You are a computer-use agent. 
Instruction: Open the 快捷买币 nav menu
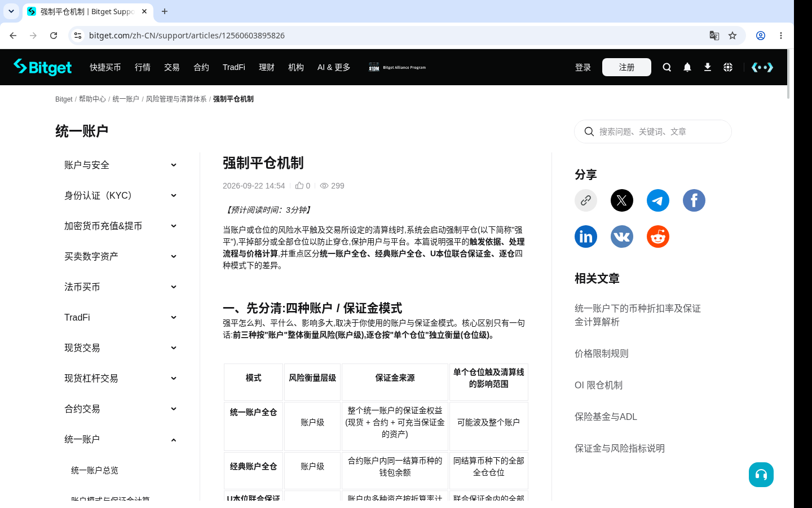[x=105, y=67]
